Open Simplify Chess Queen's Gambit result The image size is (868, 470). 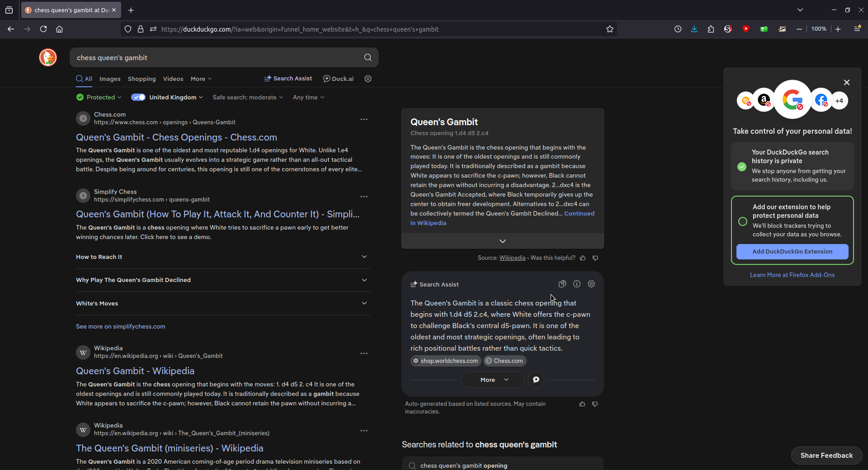tap(218, 214)
